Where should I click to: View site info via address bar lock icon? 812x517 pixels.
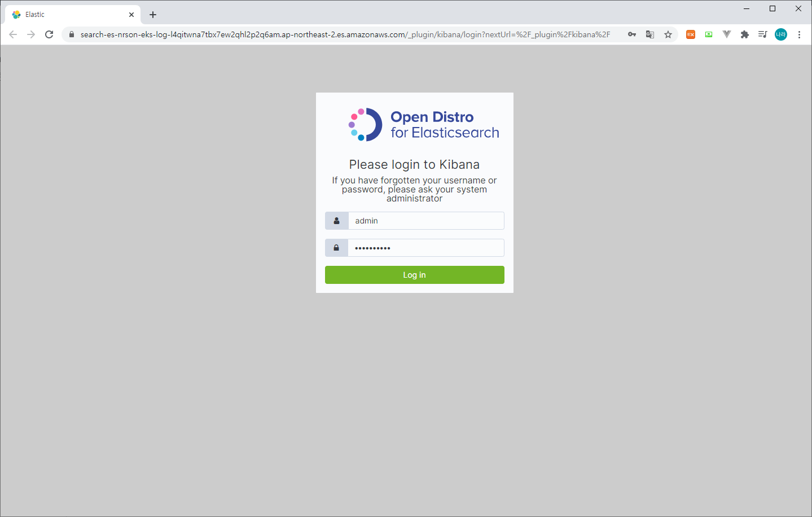pyautogui.click(x=72, y=34)
